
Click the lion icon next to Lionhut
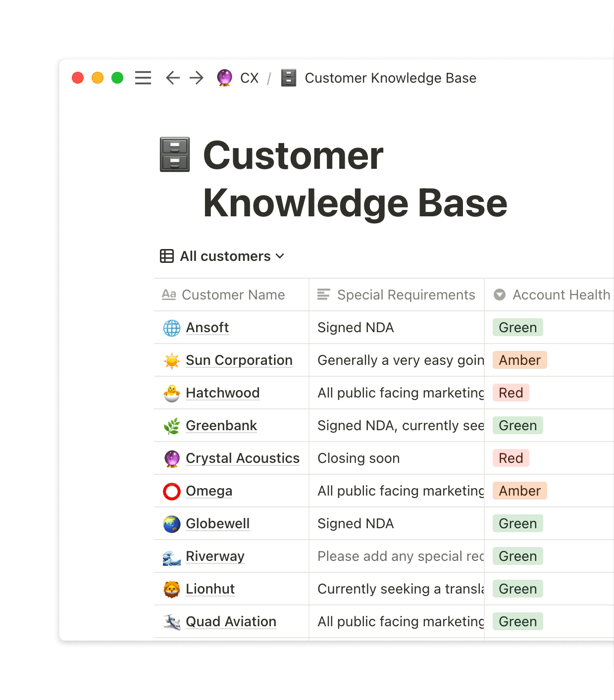click(171, 589)
